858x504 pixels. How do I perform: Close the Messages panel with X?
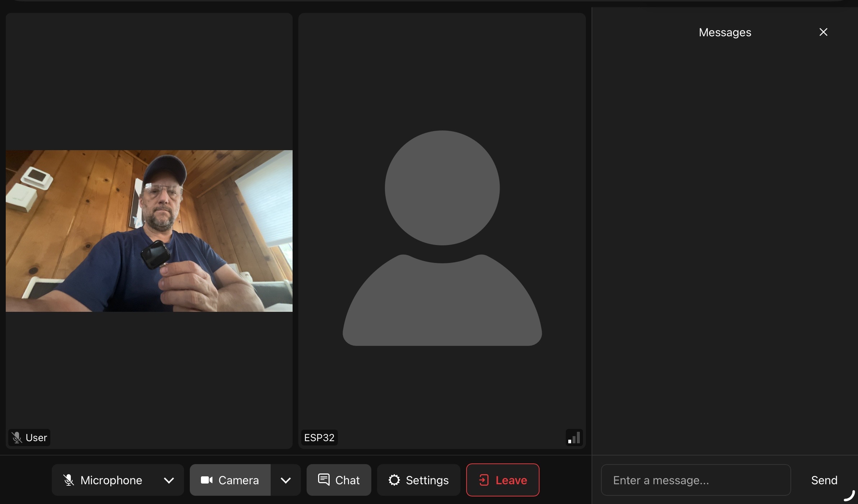coord(823,32)
